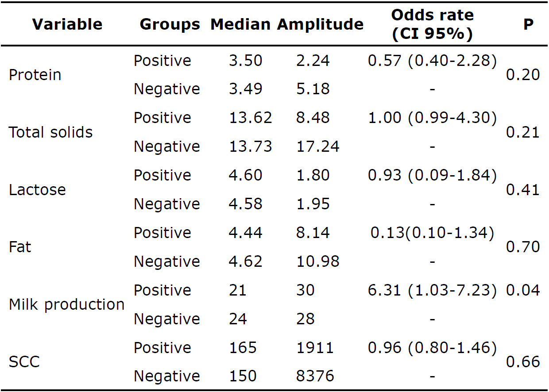549x392 pixels.
Task: Select the Amplitude column header
Action: click(x=320, y=24)
